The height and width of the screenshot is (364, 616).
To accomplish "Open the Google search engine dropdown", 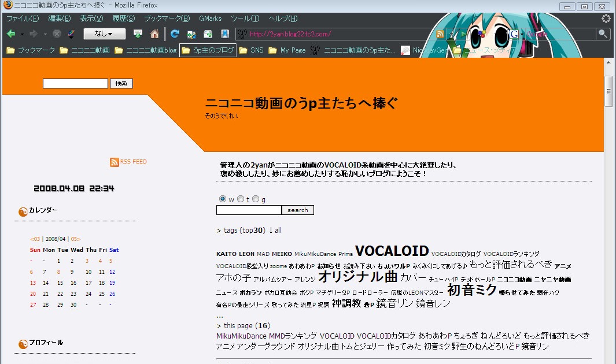I will tap(516, 35).
